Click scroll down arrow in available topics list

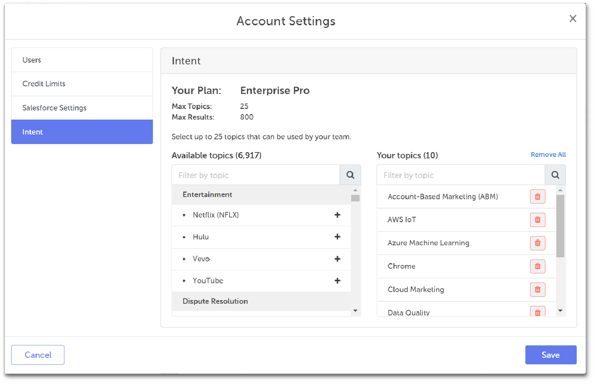coord(355,311)
